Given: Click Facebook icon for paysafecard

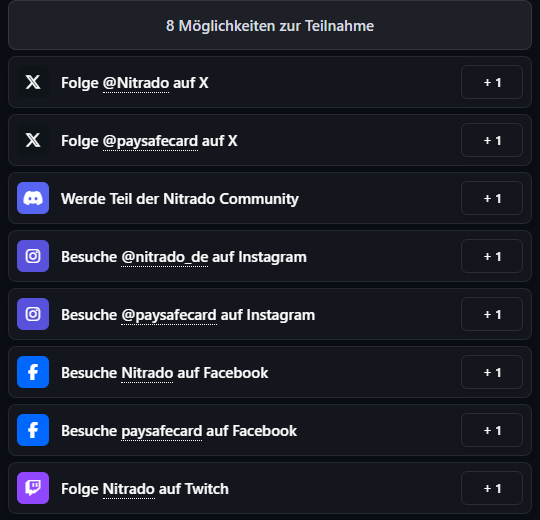Looking at the screenshot, I should [33, 430].
